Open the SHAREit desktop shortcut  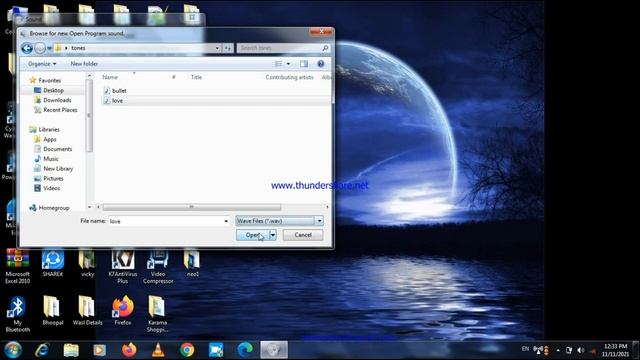[53, 263]
